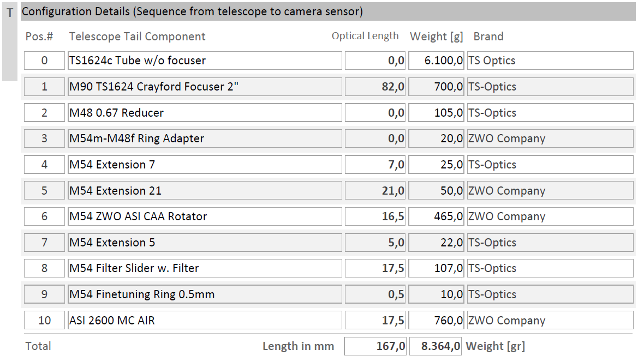Select the M54 Filter Slider w. Filter field
The width and height of the screenshot is (644, 362).
tap(205, 268)
